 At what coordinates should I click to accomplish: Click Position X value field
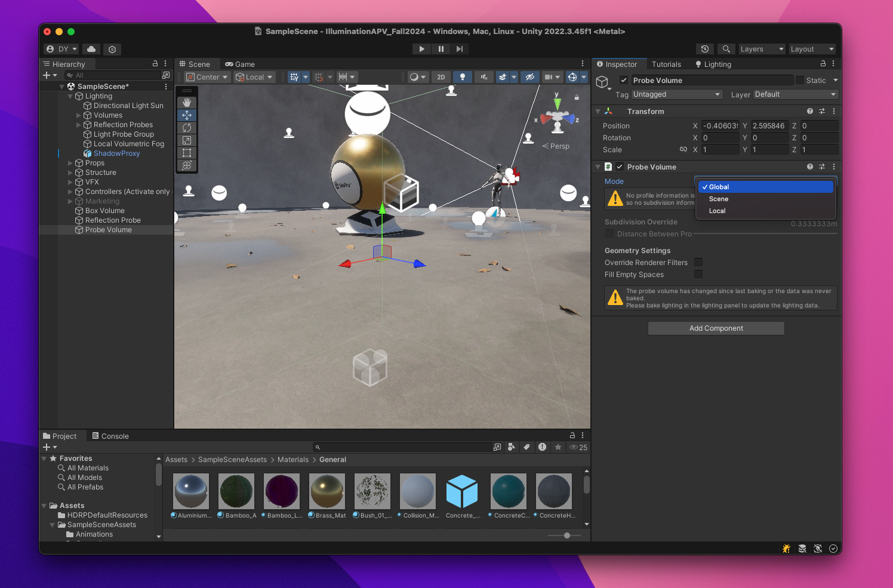click(x=720, y=125)
